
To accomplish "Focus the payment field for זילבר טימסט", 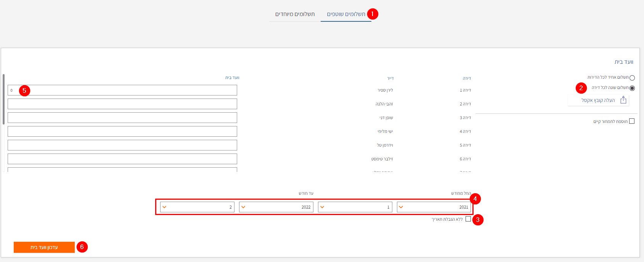I will 122,159.
